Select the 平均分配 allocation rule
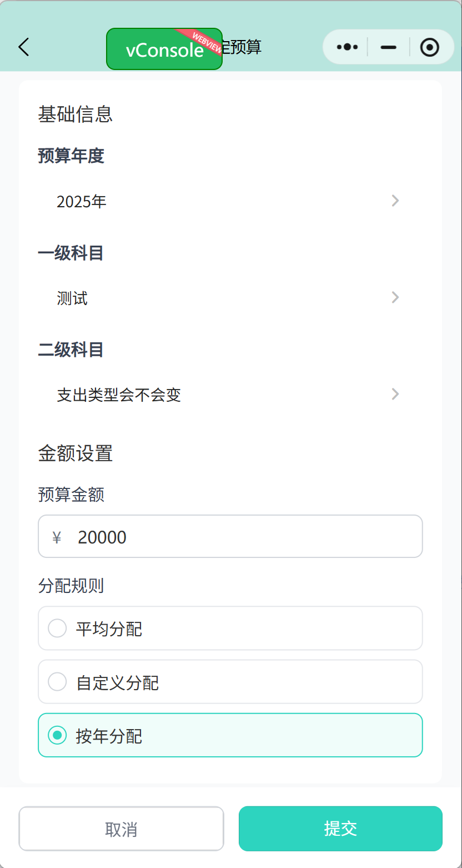 (230, 628)
